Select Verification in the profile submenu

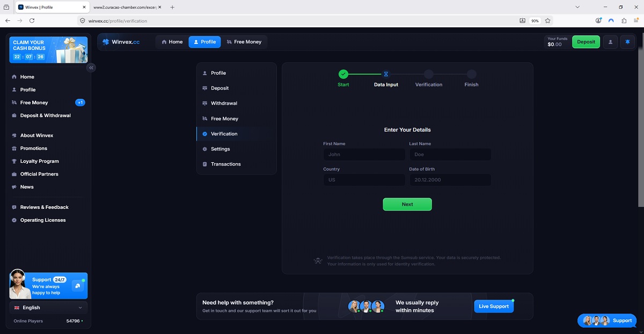pyautogui.click(x=236, y=134)
